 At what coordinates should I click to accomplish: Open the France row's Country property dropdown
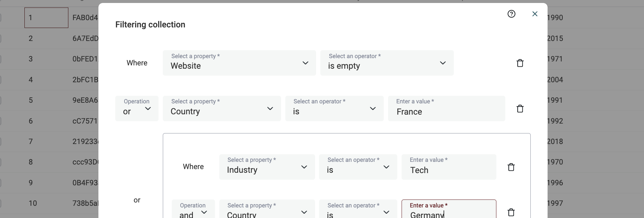coord(222,109)
